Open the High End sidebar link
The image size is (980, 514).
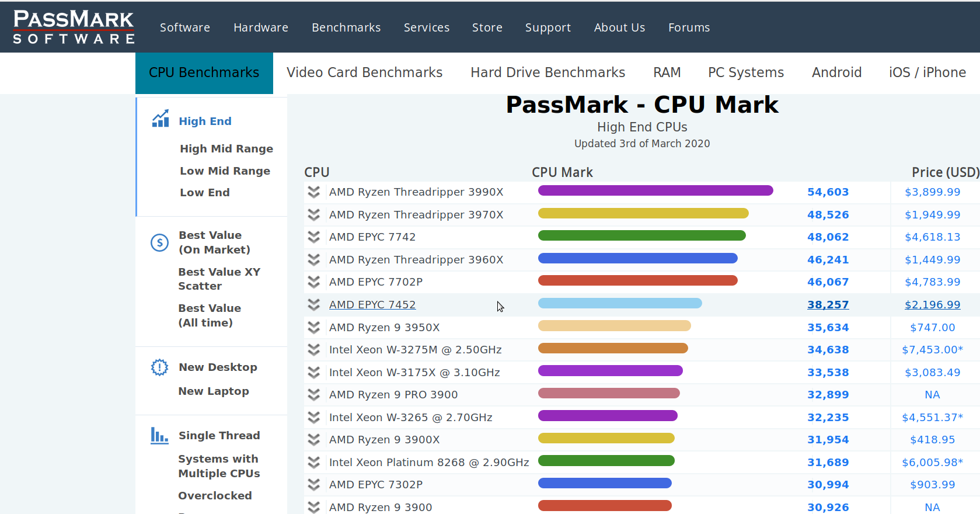tap(205, 121)
